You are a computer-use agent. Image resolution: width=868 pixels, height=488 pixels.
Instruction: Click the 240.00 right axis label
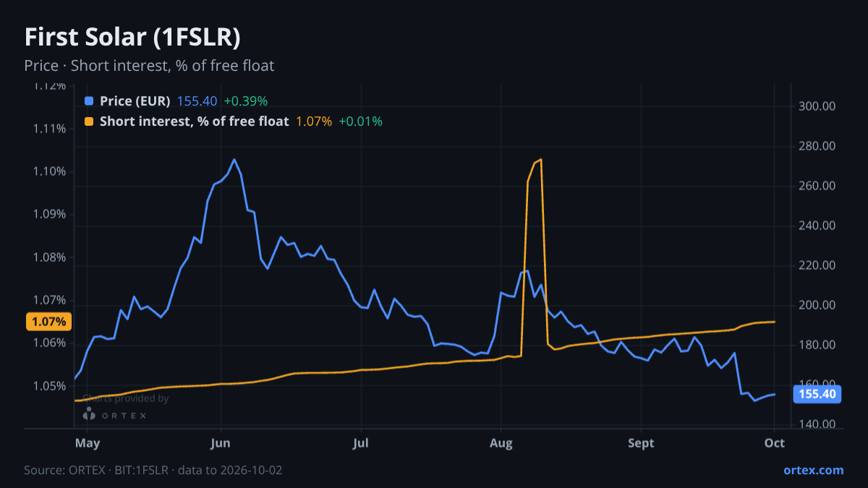pos(819,226)
